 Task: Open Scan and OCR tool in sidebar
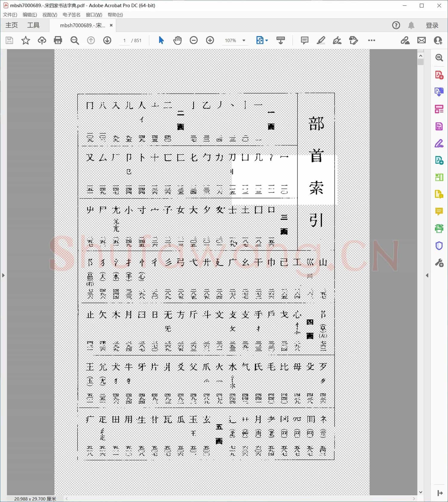[439, 229]
